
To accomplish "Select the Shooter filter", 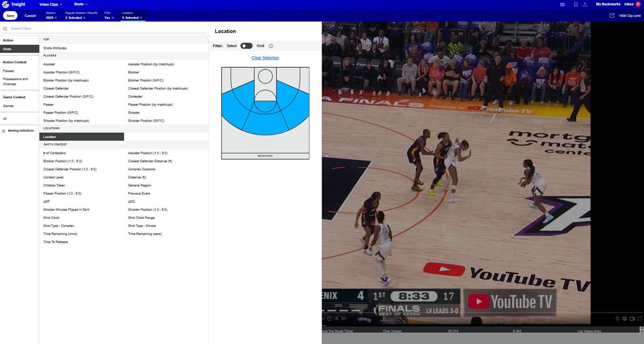I will tap(134, 113).
